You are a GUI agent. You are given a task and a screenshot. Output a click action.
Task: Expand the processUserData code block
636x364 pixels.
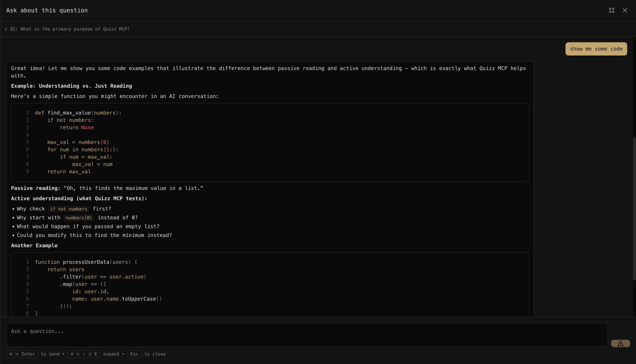click(270, 285)
